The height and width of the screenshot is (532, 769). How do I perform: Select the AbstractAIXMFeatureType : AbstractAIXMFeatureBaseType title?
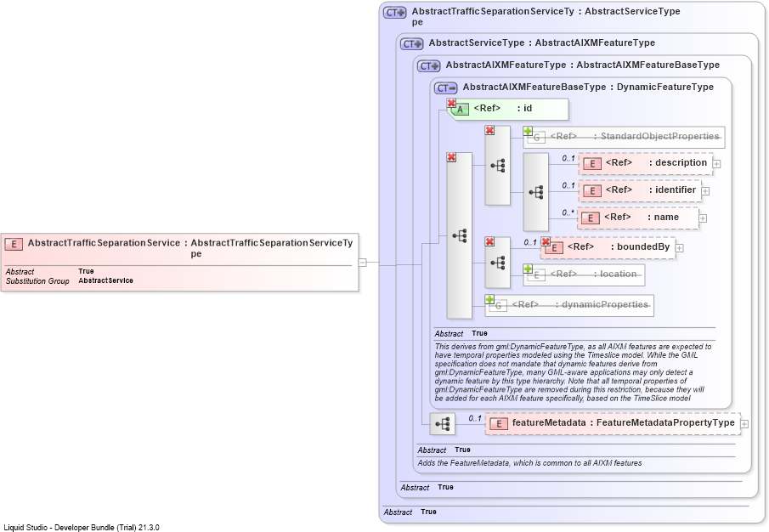point(583,65)
